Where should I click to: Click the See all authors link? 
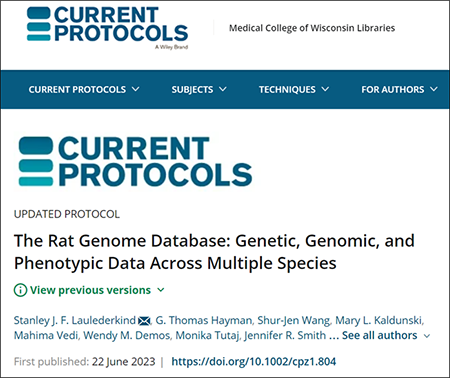click(x=379, y=335)
